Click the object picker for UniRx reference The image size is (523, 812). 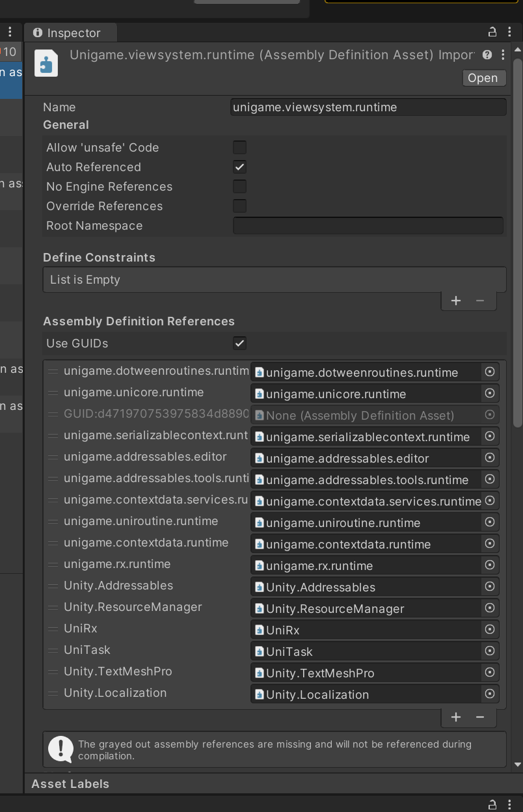(x=490, y=629)
